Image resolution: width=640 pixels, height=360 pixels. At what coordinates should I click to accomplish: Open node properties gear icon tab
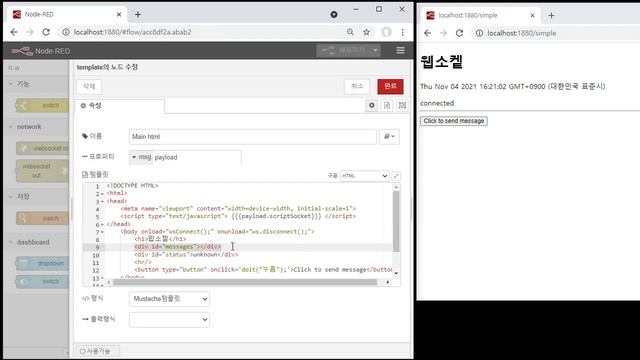tap(371, 105)
